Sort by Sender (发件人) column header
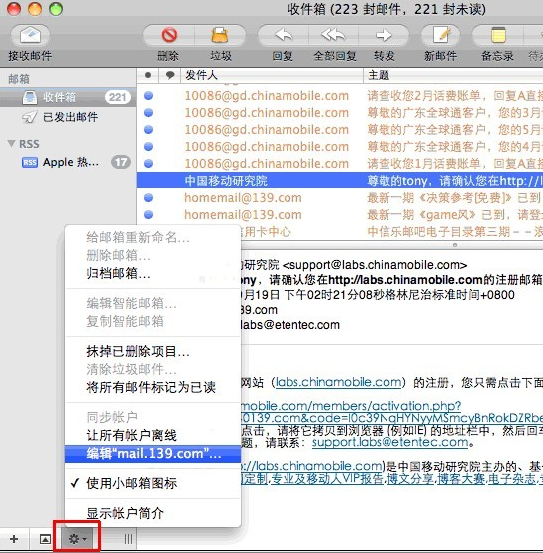This screenshot has width=543, height=553. [x=272, y=75]
